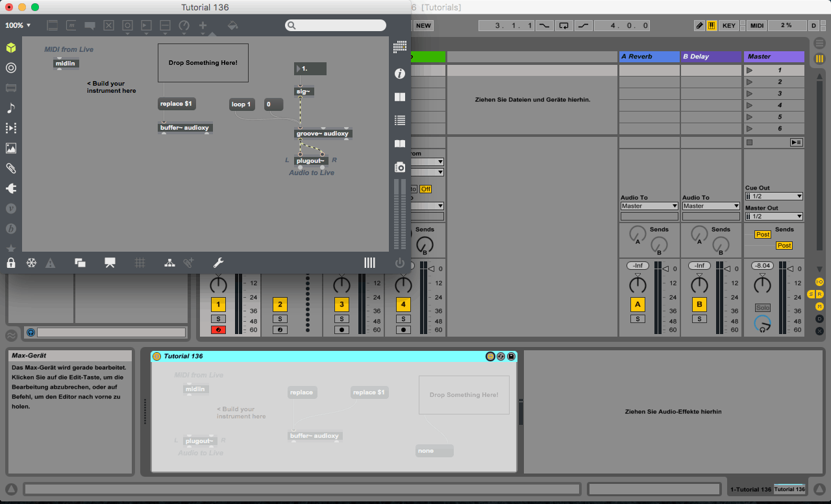Image resolution: width=831 pixels, height=504 pixels.
Task: Open the Max inspector (i) panel
Action: pos(400,73)
